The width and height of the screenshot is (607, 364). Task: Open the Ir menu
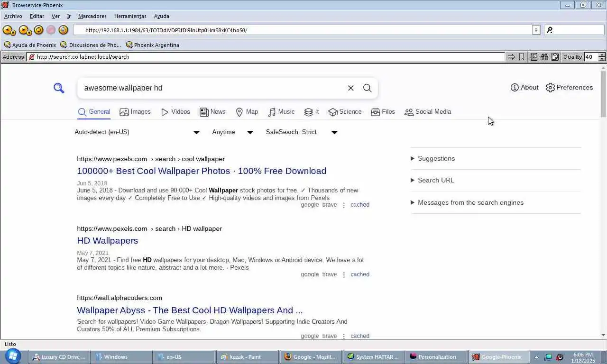click(x=69, y=16)
